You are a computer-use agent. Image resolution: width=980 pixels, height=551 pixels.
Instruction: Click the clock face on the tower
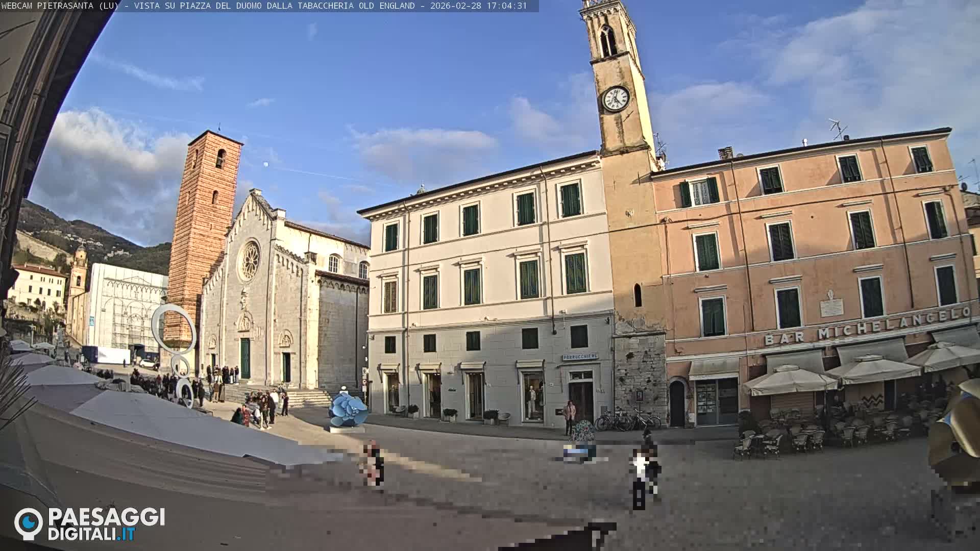[616, 99]
